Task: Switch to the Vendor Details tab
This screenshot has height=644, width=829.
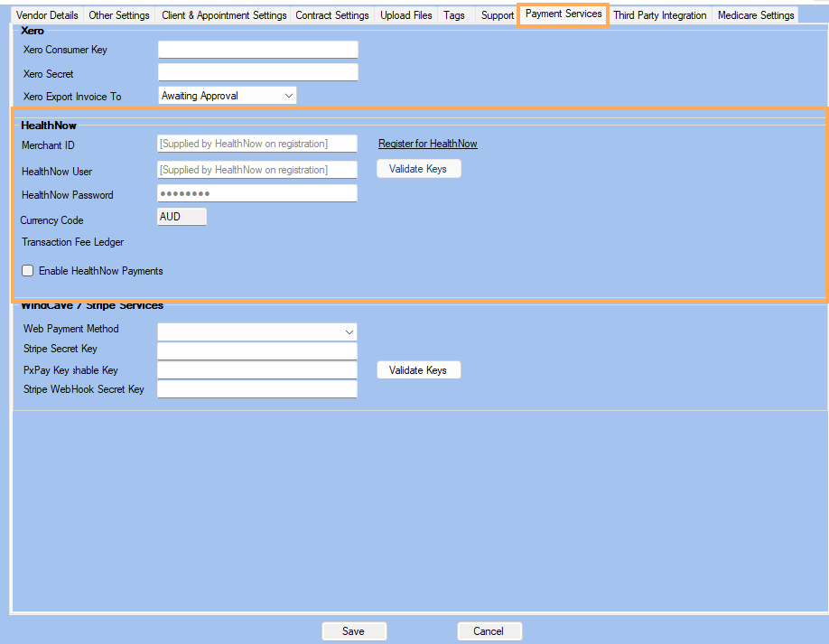Action: click(47, 15)
